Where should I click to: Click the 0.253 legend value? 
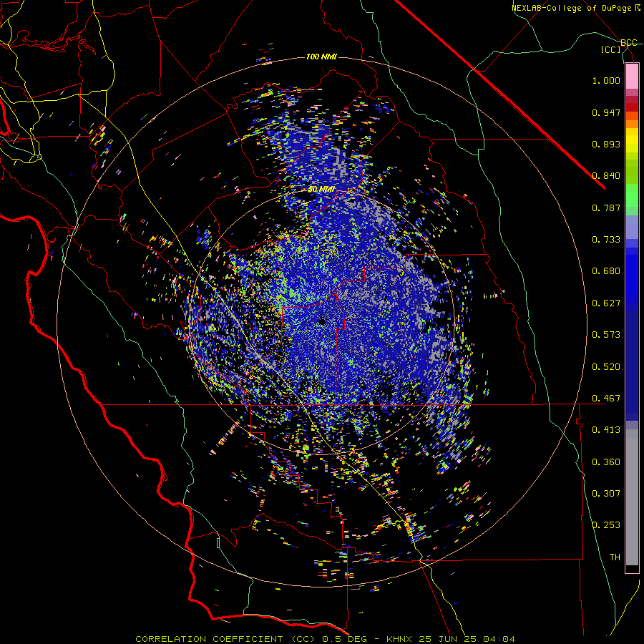click(606, 525)
